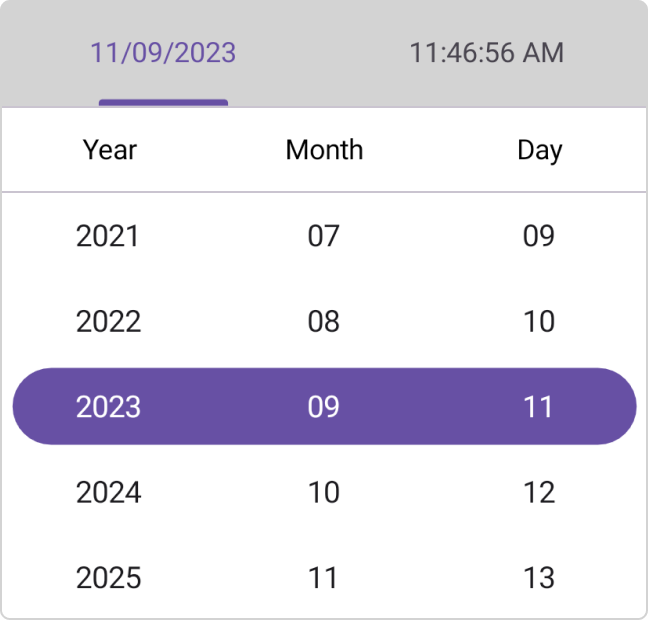The width and height of the screenshot is (648, 620).
Task: Click the Day column header
Action: pyautogui.click(x=539, y=150)
